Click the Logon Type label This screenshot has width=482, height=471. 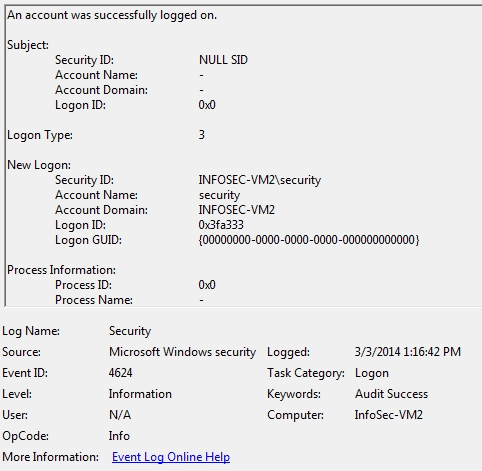40,135
